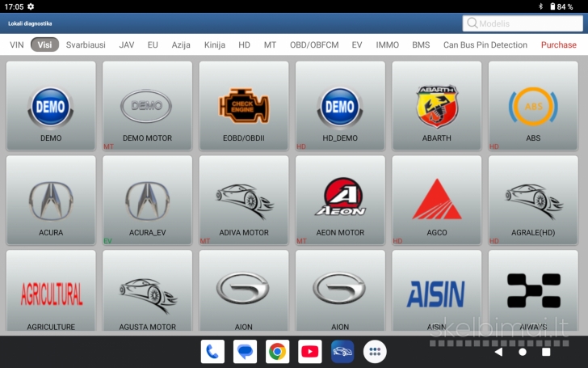
Task: Select the AGCO brand tile
Action: click(437, 201)
